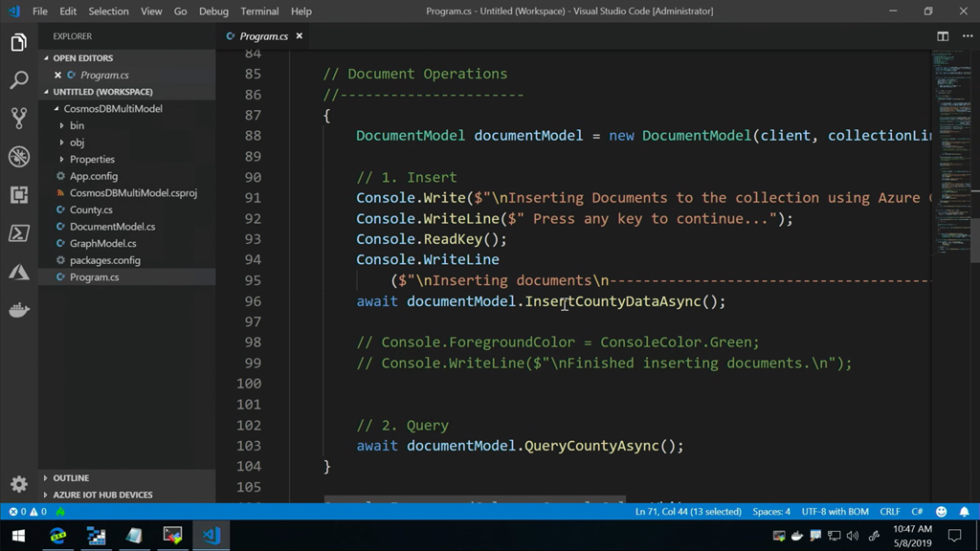The width and height of the screenshot is (980, 551).
Task: Open the notifications bell in status bar
Action: (964, 512)
